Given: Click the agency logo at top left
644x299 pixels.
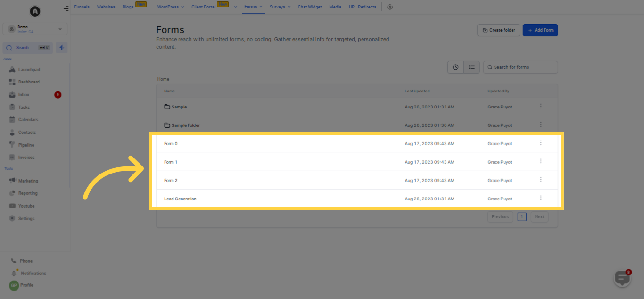Looking at the screenshot, I should 35,11.
